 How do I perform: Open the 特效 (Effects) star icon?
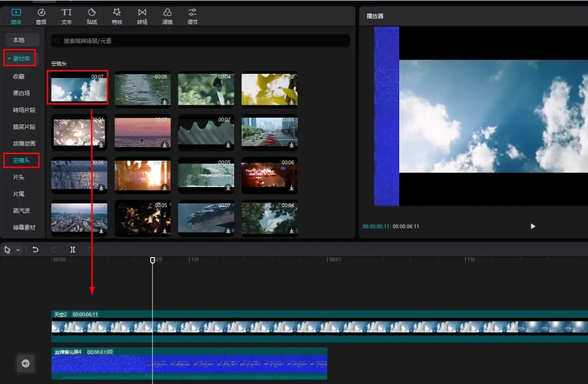[x=117, y=12]
